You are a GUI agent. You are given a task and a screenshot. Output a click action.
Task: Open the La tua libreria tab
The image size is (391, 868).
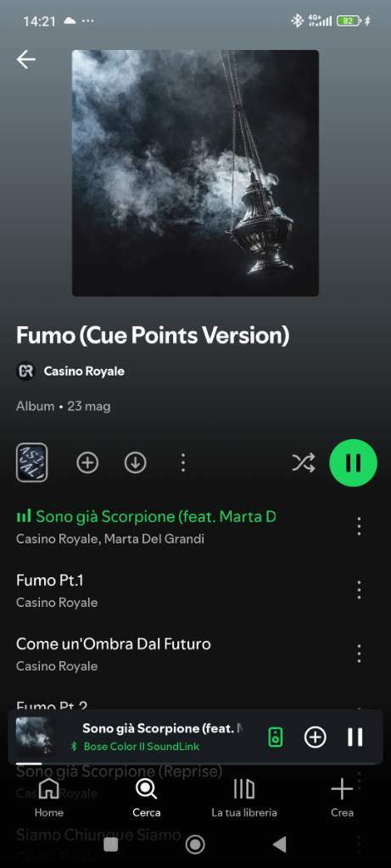pyautogui.click(x=243, y=797)
